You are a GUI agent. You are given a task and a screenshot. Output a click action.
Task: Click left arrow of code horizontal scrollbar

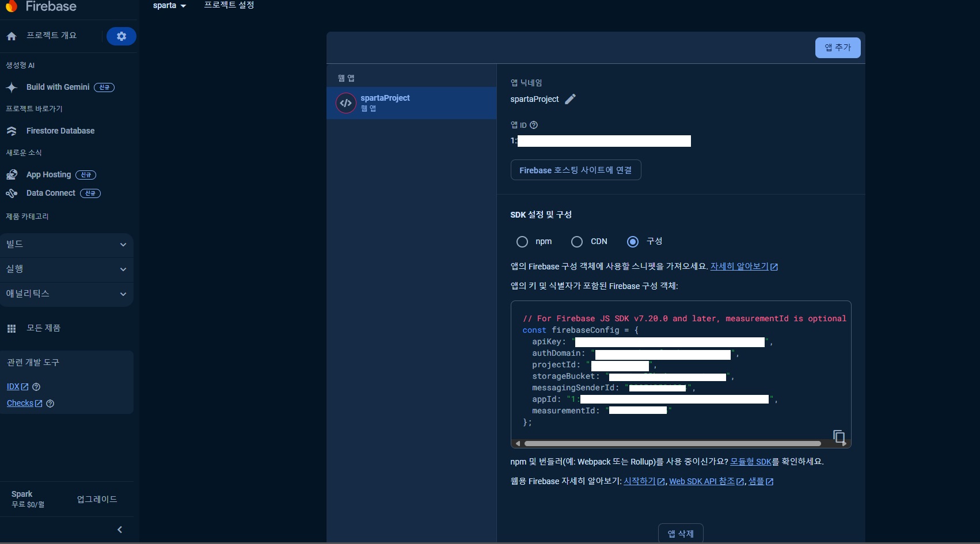coord(518,443)
